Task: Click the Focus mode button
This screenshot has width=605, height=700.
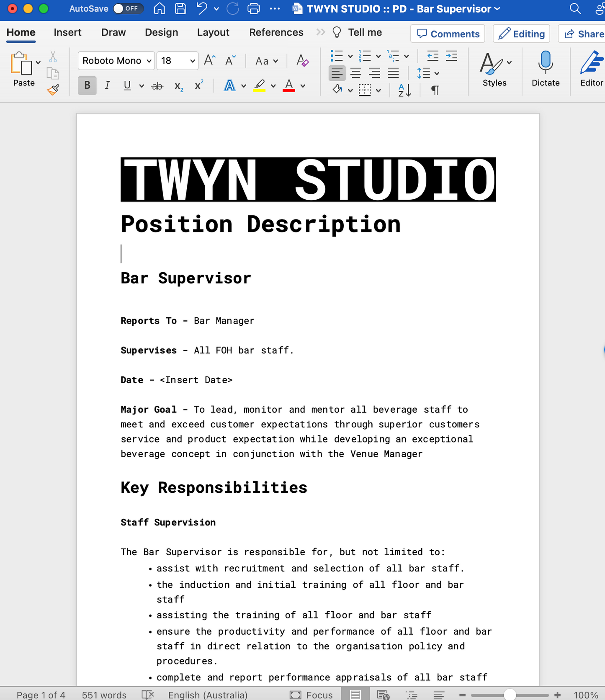Action: pyautogui.click(x=312, y=695)
